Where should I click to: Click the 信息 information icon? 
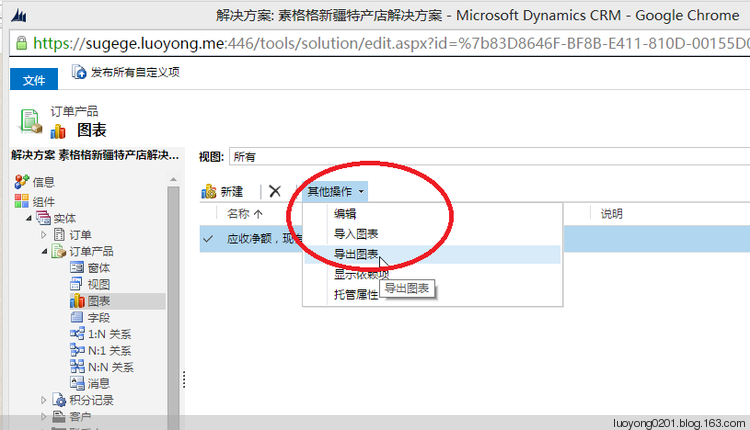pyautogui.click(x=22, y=182)
